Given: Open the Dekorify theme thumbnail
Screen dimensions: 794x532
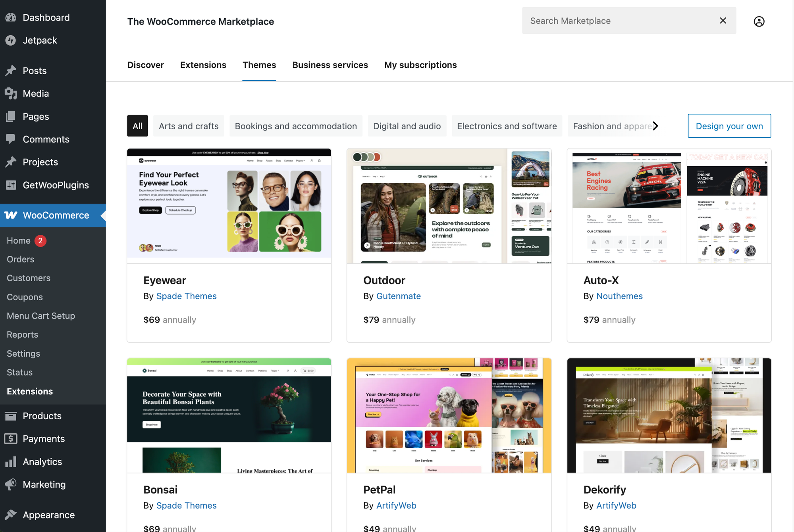Looking at the screenshot, I should click(x=669, y=415).
